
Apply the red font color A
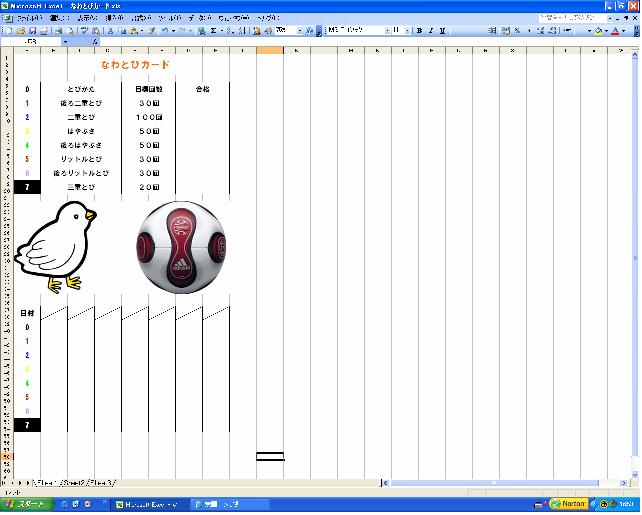[x=615, y=31]
